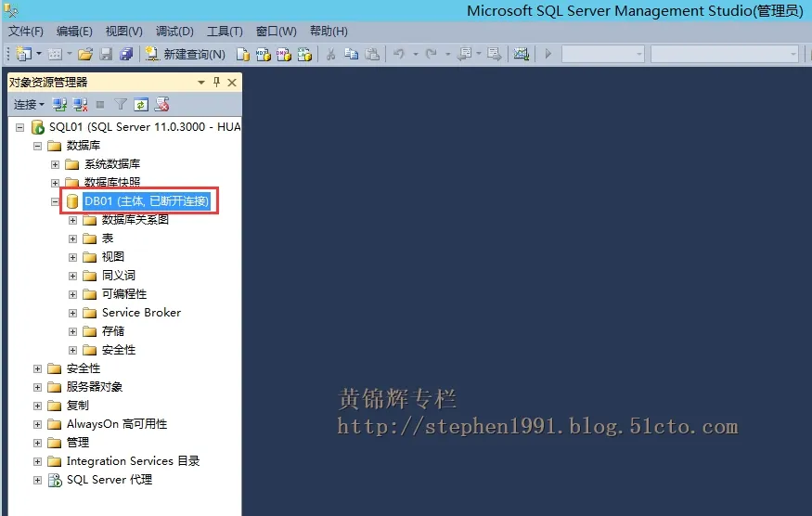Expand the 可编程性 folder
The image size is (812, 516).
click(72, 295)
